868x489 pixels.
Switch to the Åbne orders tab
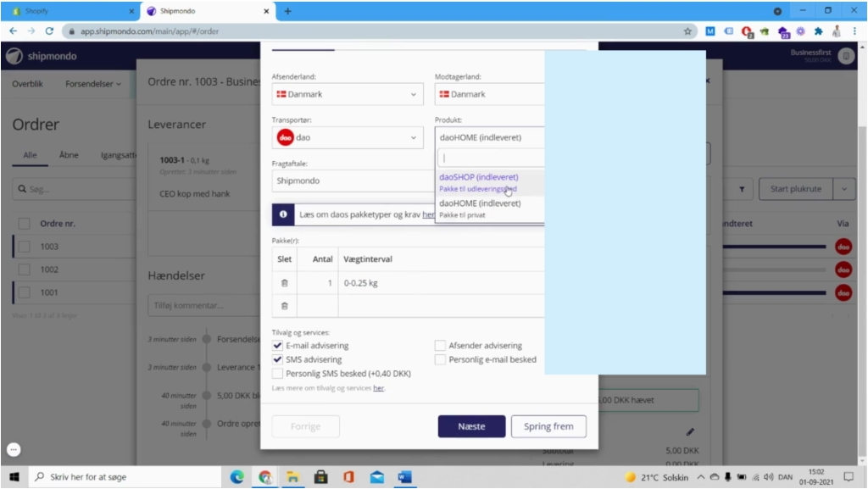[x=69, y=155]
